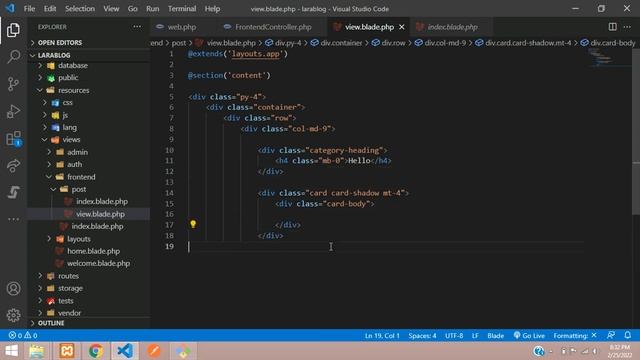Open the Live Share activity bar icon

[x=13, y=165]
